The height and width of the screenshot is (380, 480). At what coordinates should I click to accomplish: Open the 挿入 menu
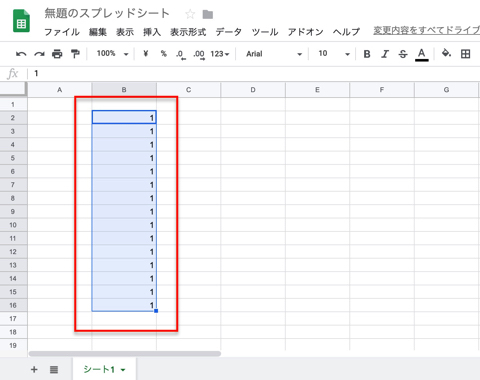click(x=152, y=32)
